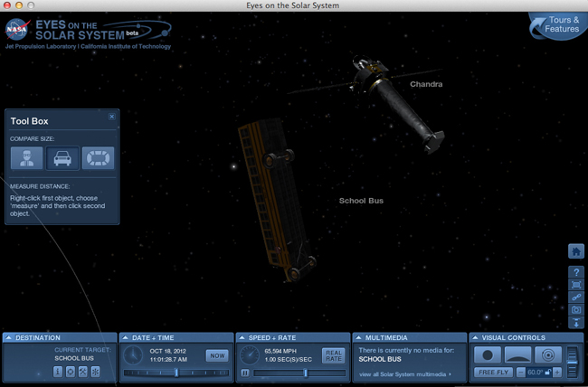Open destination lifesaver ring icon
588x387 pixels.
click(x=71, y=372)
